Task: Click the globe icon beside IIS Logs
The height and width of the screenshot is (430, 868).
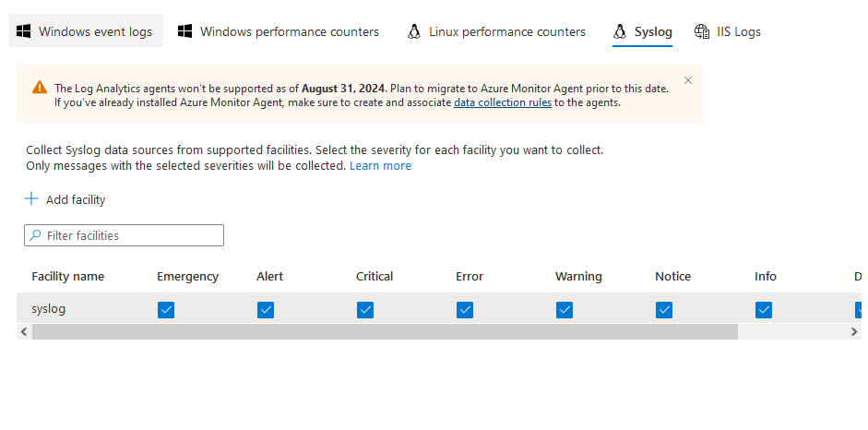Action: coord(703,31)
